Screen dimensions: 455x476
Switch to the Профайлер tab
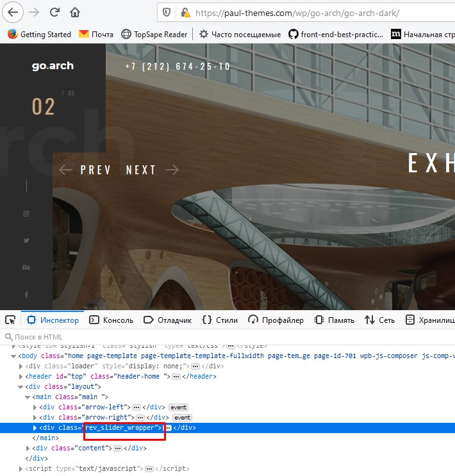(276, 320)
